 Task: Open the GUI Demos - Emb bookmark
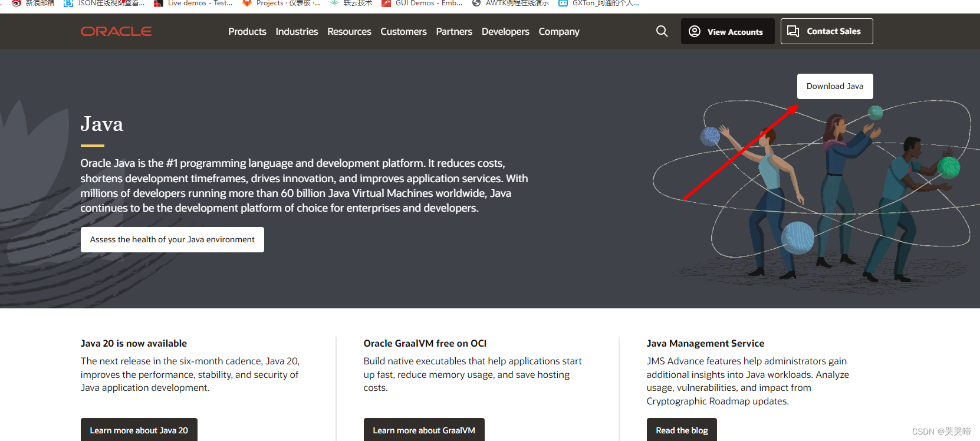pyautogui.click(x=422, y=3)
